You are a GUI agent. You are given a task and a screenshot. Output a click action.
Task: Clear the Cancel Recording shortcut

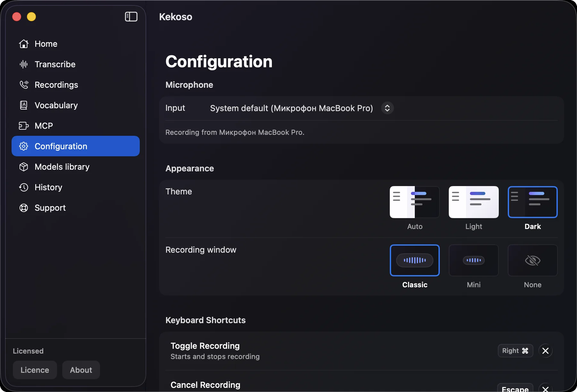(x=545, y=388)
